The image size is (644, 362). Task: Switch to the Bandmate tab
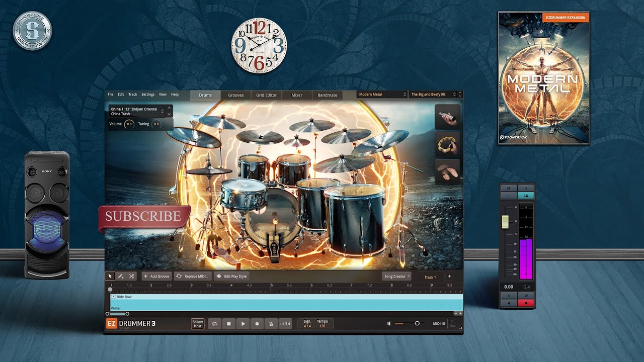[x=328, y=95]
